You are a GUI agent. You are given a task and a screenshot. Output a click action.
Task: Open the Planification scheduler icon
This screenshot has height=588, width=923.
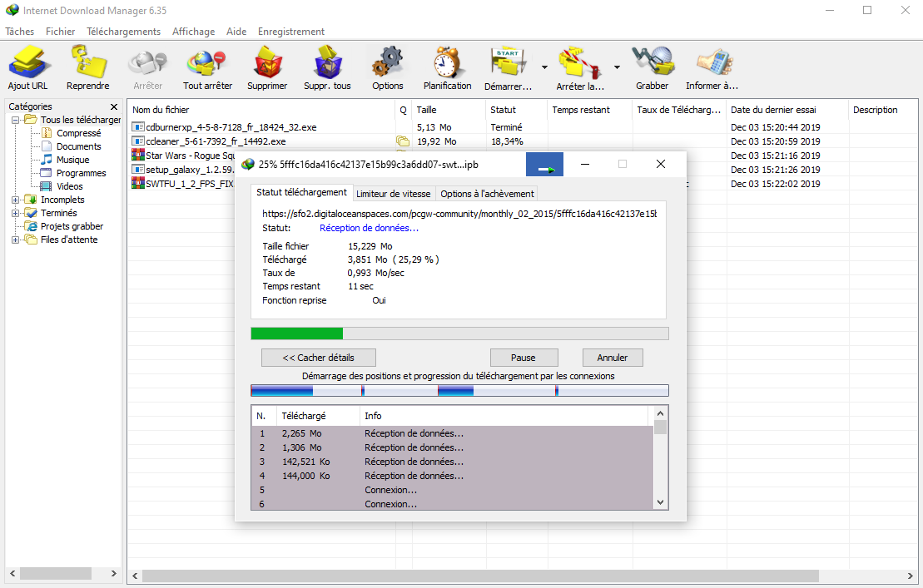pos(447,62)
